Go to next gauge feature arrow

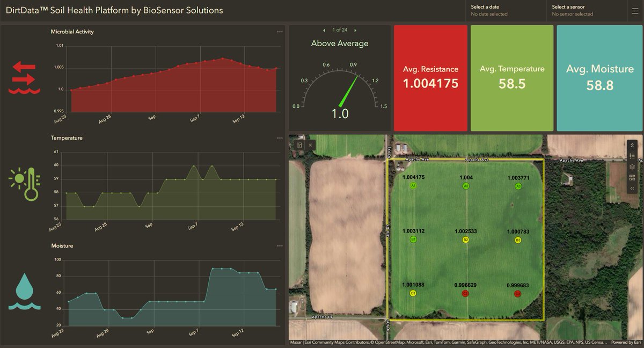point(355,30)
